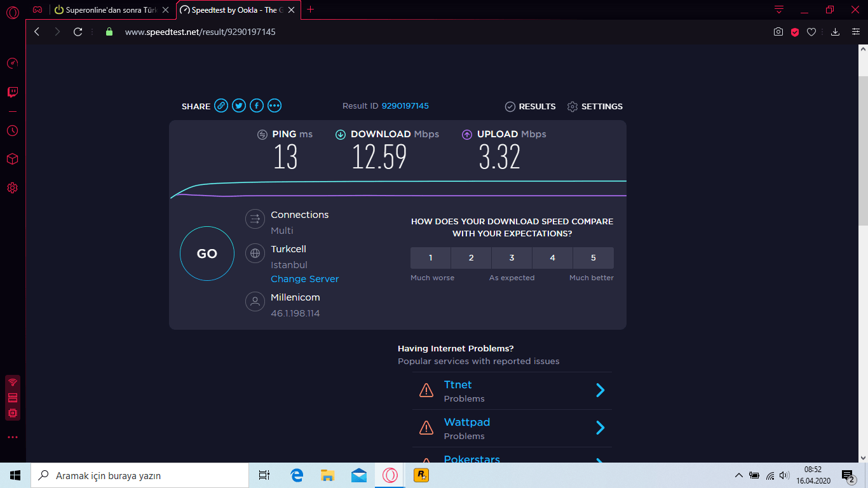Reload the Speedtest page
This screenshot has width=868, height=488.
(x=78, y=32)
